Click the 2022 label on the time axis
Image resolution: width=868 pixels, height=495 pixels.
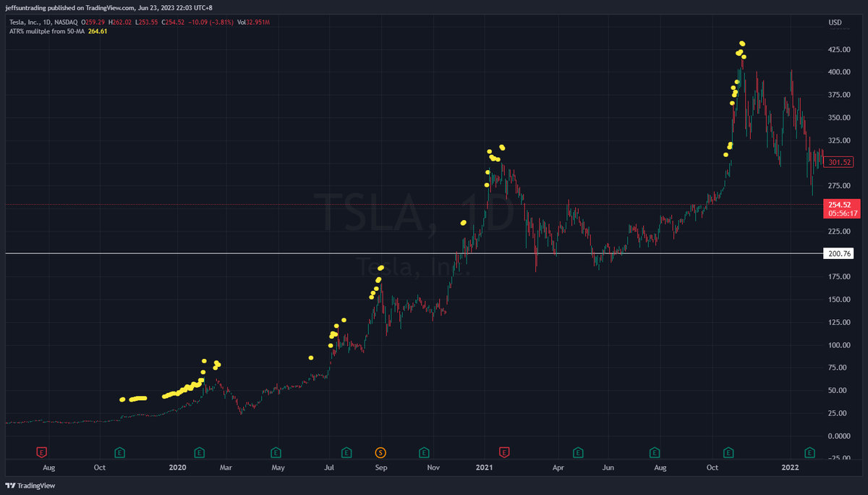790,468
